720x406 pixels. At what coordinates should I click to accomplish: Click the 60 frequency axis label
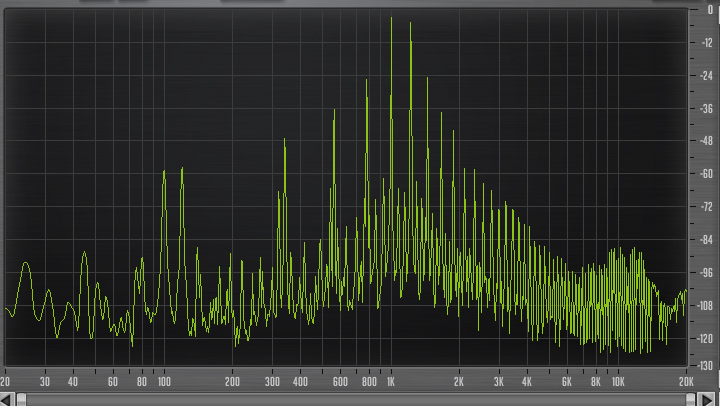point(112,382)
